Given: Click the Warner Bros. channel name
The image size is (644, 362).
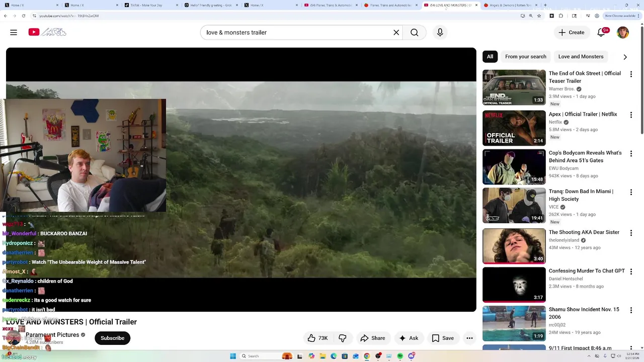Looking at the screenshot, I should click(561, 89).
